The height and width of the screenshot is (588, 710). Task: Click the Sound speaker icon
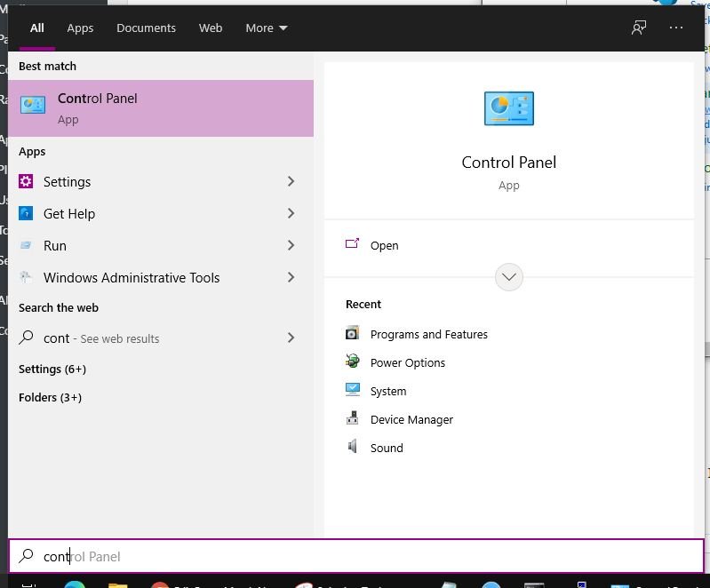tap(352, 447)
